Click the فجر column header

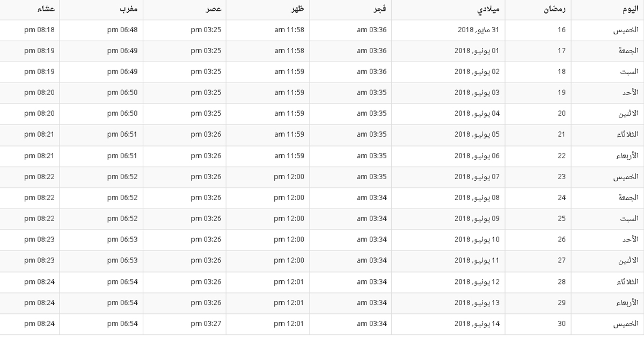(x=350, y=10)
